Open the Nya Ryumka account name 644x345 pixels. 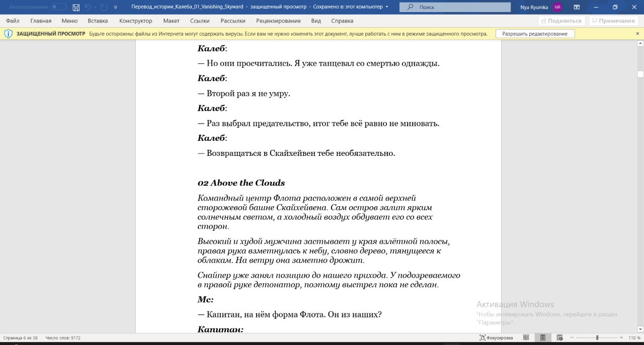pyautogui.click(x=534, y=7)
